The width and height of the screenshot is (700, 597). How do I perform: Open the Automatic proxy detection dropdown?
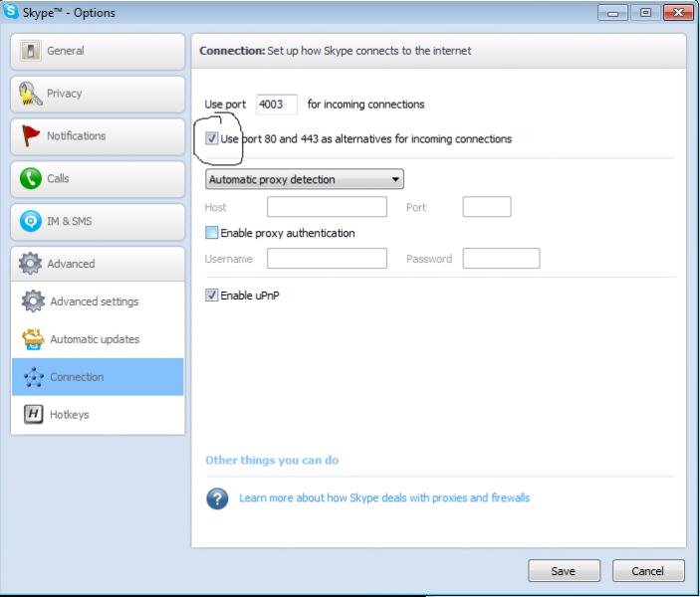tap(304, 180)
